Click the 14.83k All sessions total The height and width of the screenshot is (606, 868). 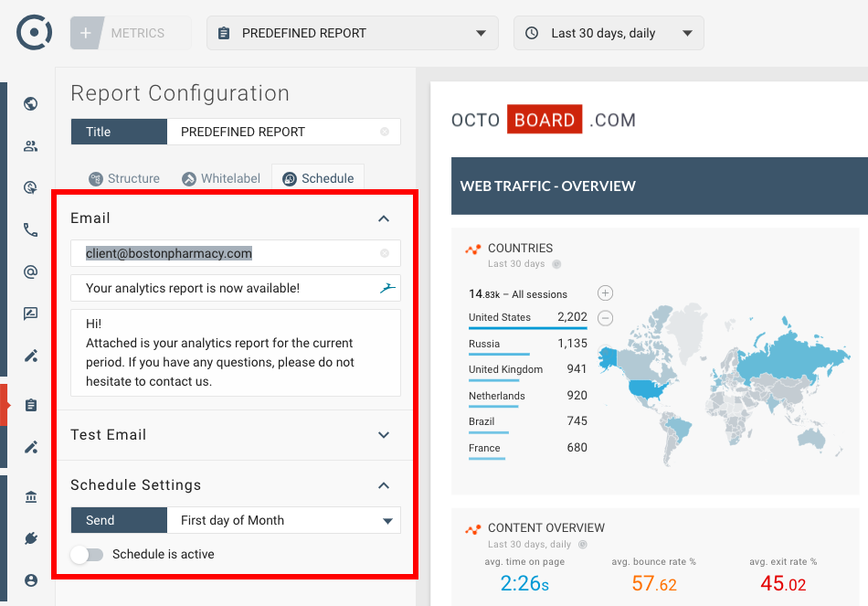(x=518, y=294)
